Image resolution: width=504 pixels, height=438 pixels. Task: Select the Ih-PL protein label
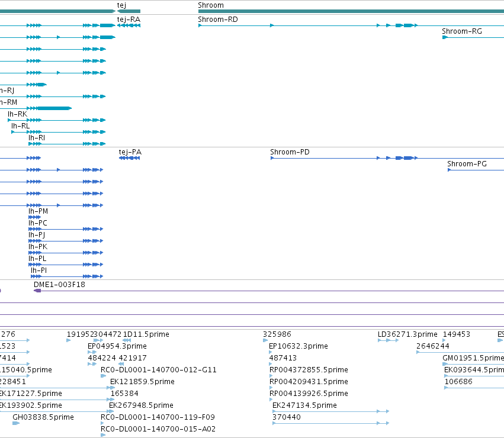(37, 259)
